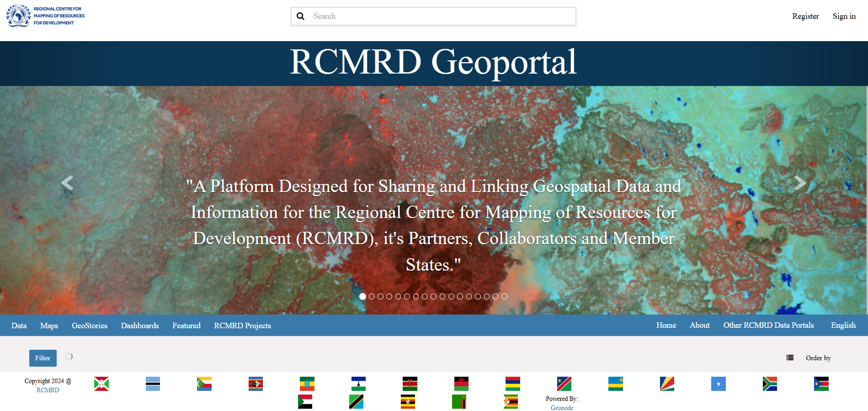
Task: Open the Burundi flag link
Action: (x=101, y=384)
